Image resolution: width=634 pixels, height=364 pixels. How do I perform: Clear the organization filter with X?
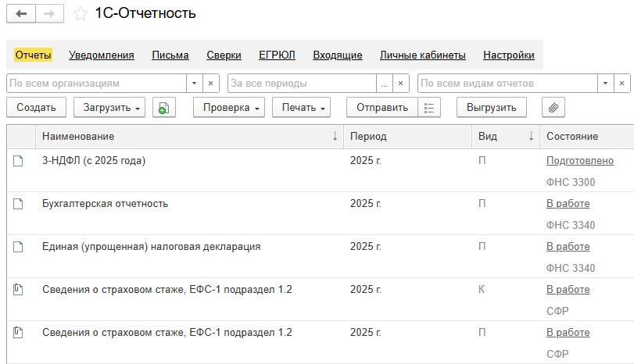click(x=210, y=84)
